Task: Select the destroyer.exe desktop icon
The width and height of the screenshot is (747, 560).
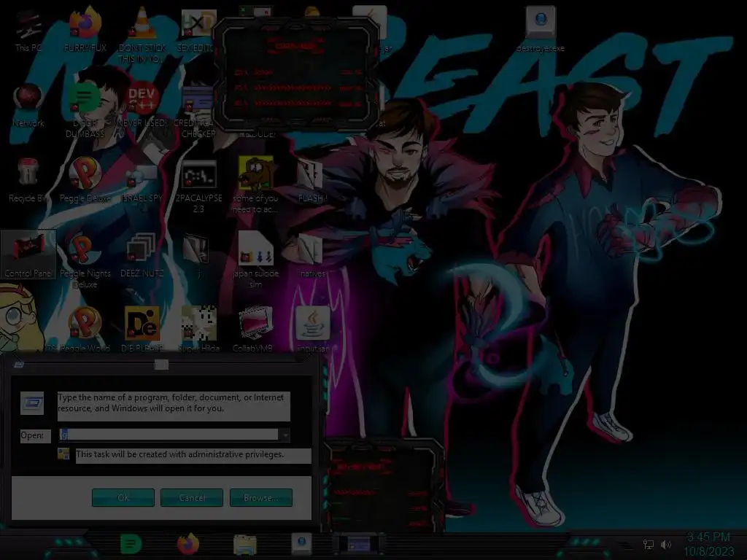Action: coord(541,29)
